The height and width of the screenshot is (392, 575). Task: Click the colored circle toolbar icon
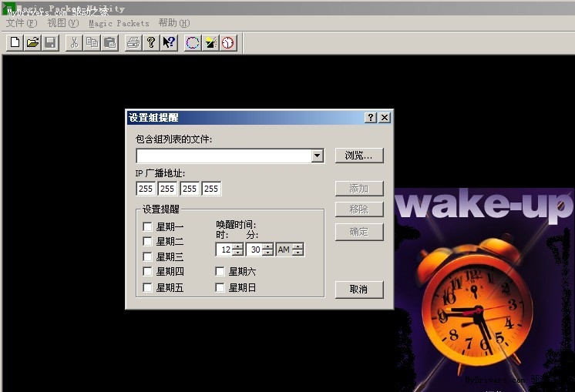(193, 43)
